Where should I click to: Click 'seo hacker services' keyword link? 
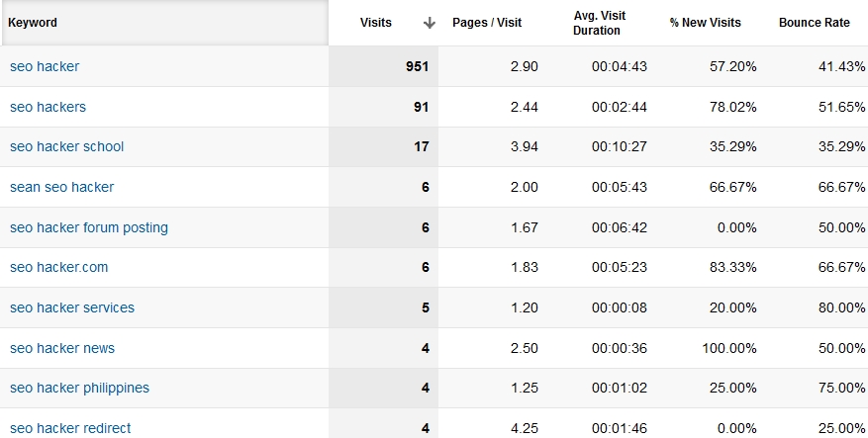tap(72, 307)
